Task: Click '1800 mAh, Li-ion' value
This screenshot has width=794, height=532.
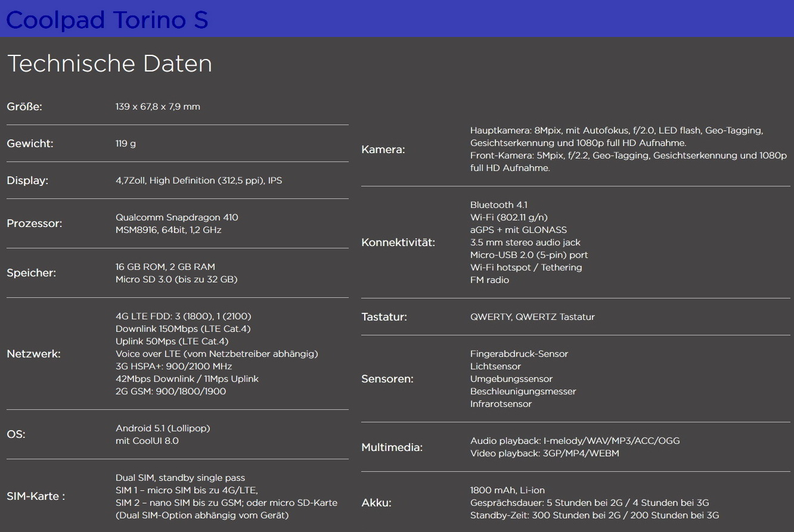Action: pyautogui.click(x=508, y=490)
